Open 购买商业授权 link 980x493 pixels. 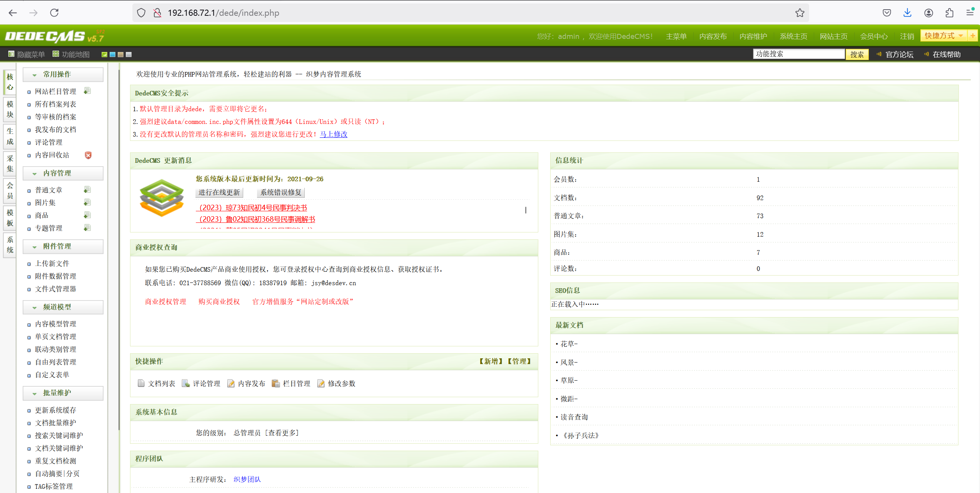point(219,301)
